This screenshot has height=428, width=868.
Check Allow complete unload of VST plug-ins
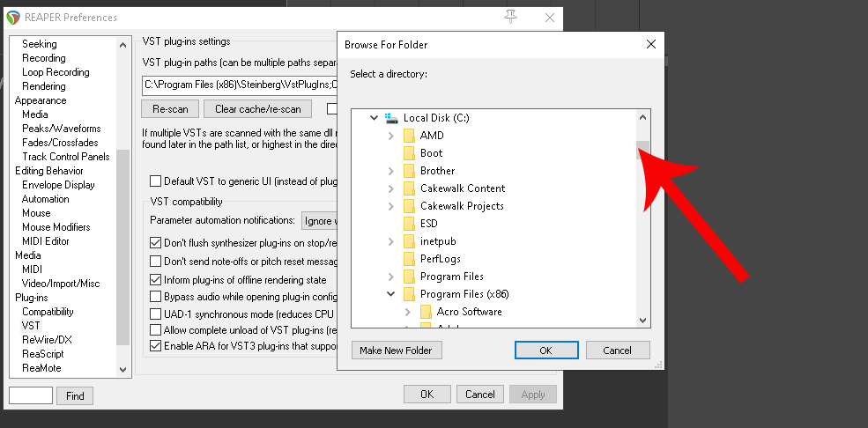(x=156, y=330)
